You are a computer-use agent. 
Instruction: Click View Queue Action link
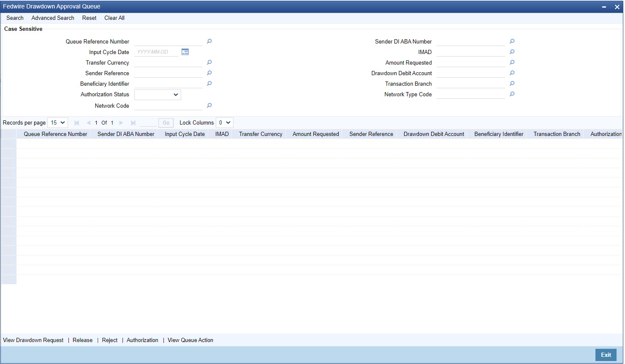tap(190, 340)
